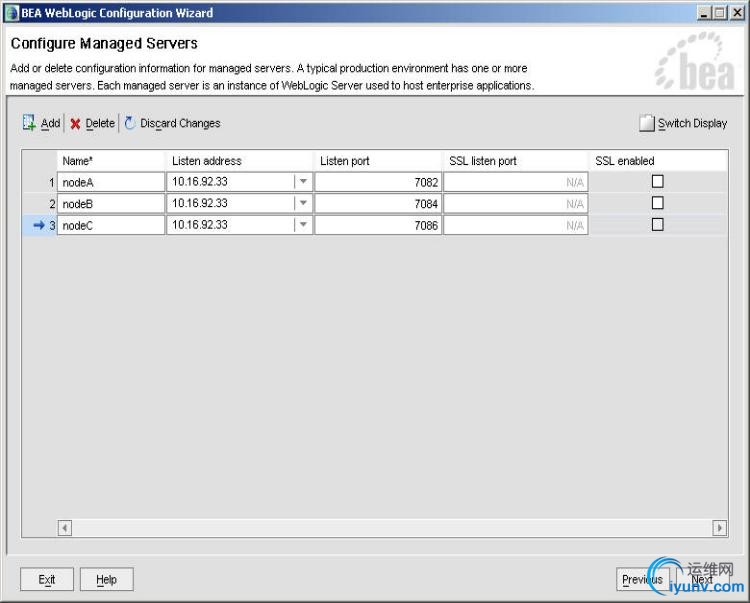Screen dimensions: 750x603
Task: Click the left arrow of horizontal scrollbar
Action: tap(65, 528)
